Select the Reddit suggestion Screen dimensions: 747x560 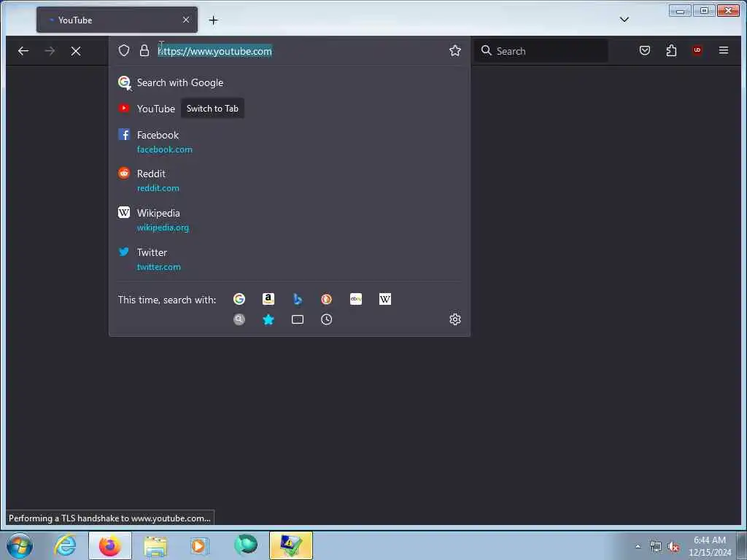tap(289, 181)
